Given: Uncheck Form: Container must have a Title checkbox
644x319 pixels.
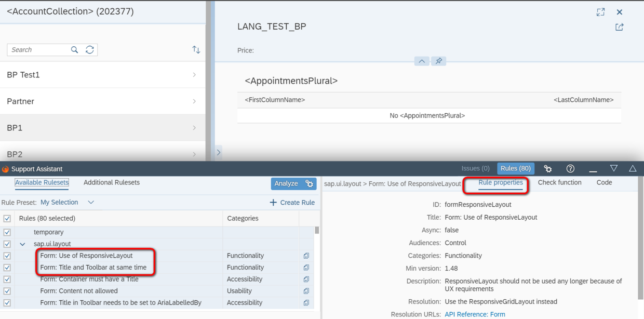Looking at the screenshot, I should coord(7,280).
